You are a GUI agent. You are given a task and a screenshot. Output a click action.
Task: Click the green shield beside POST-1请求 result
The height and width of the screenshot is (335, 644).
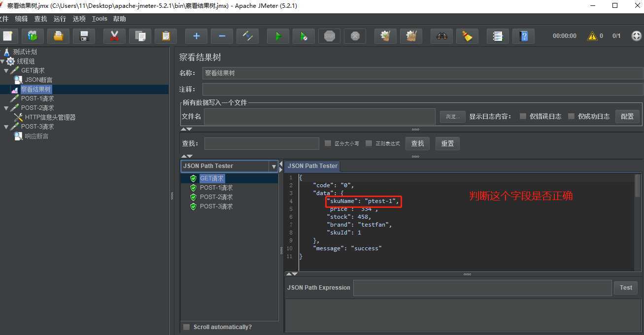pyautogui.click(x=193, y=188)
